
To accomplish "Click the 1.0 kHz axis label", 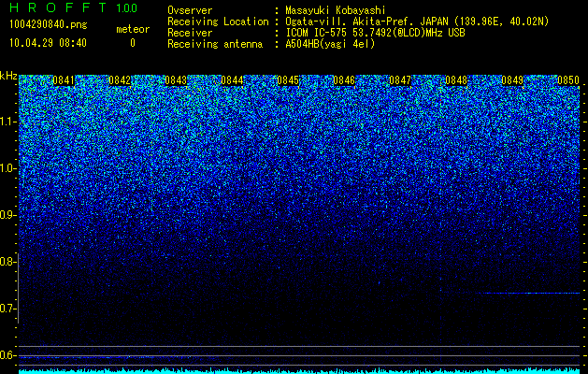I will 7,168.
